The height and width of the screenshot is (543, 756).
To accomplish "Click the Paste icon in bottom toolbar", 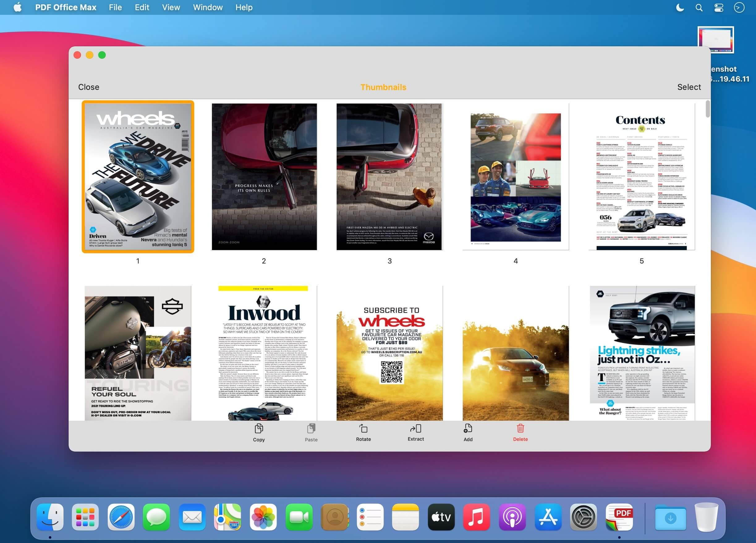I will point(311,429).
